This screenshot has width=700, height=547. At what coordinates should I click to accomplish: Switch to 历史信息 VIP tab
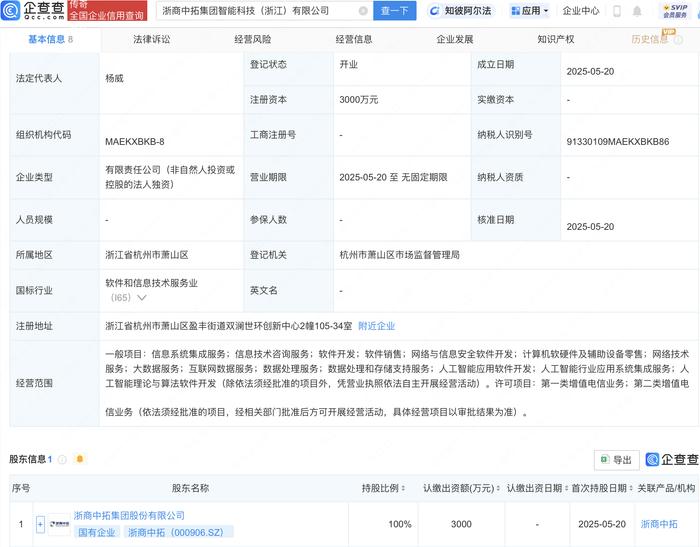click(650, 39)
